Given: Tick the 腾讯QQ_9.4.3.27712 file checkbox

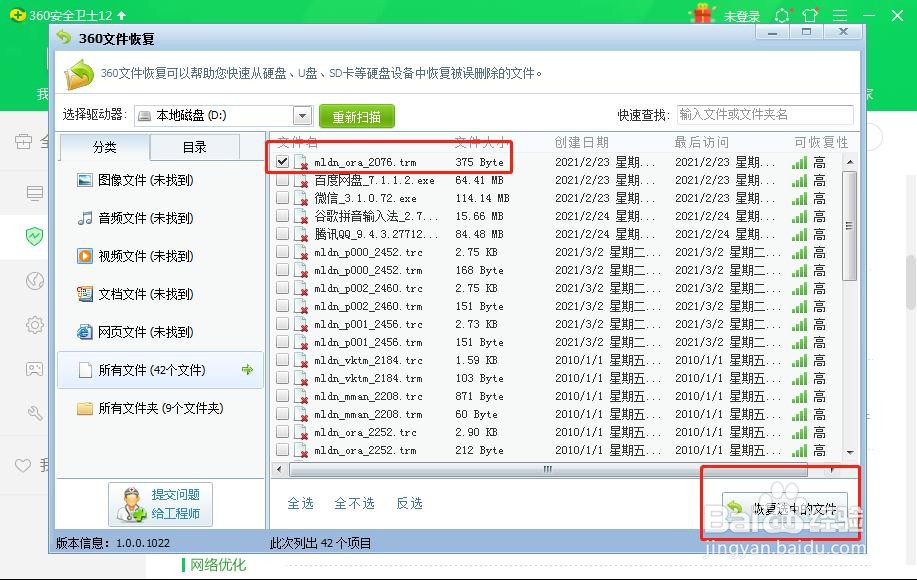Looking at the screenshot, I should (282, 234).
